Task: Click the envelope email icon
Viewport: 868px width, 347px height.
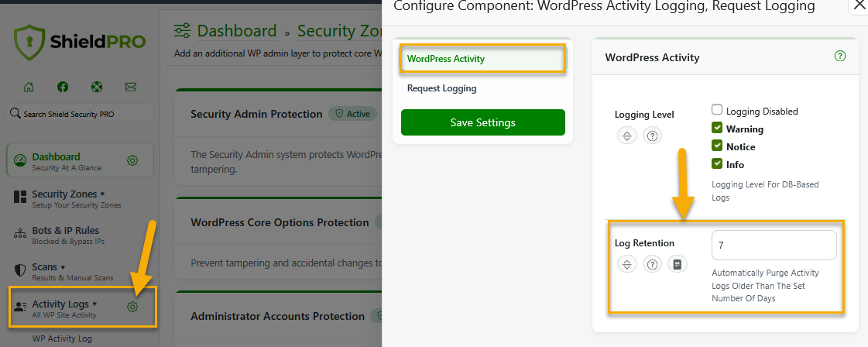Action: coord(131,87)
